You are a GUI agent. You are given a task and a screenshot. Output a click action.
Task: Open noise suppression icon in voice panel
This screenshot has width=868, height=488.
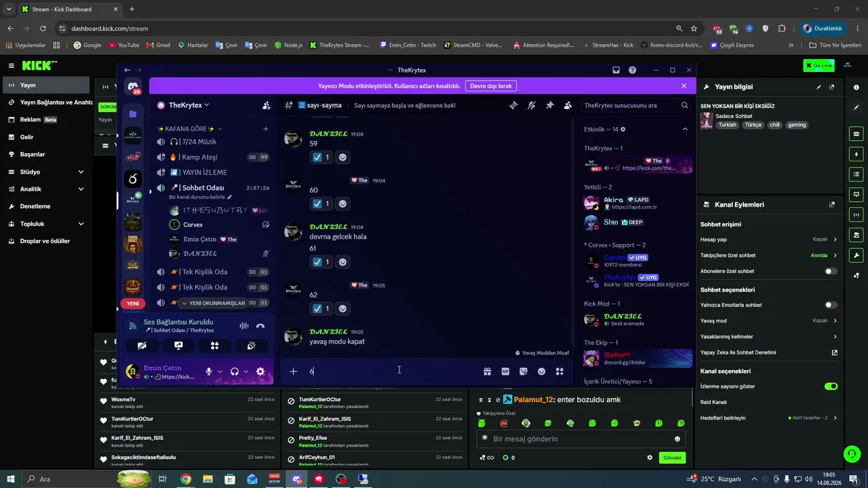coord(243,326)
